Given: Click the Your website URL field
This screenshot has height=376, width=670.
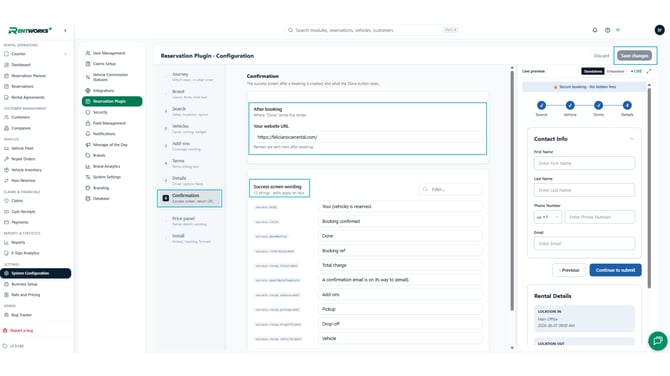Looking at the screenshot, I should coord(367,137).
